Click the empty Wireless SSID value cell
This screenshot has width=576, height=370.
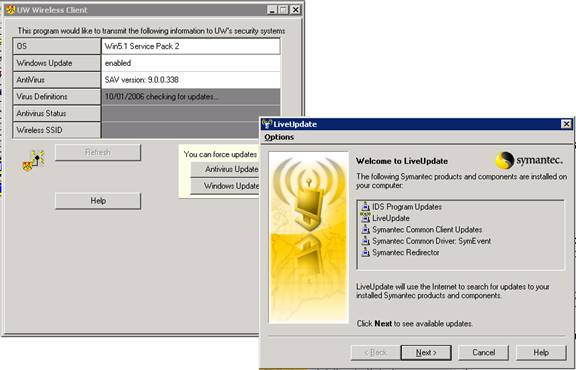pos(181,130)
